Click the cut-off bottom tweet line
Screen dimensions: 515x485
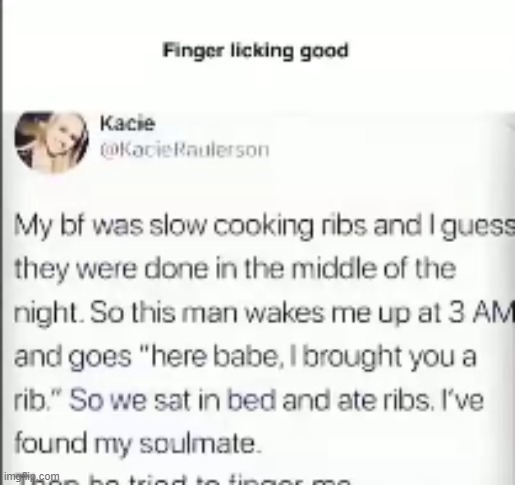pyautogui.click(x=187, y=479)
